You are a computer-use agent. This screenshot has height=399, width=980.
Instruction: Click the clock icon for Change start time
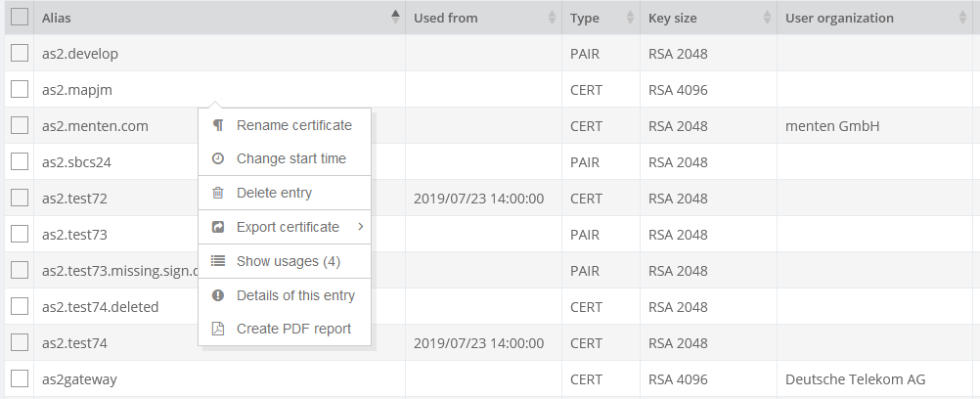[218, 158]
